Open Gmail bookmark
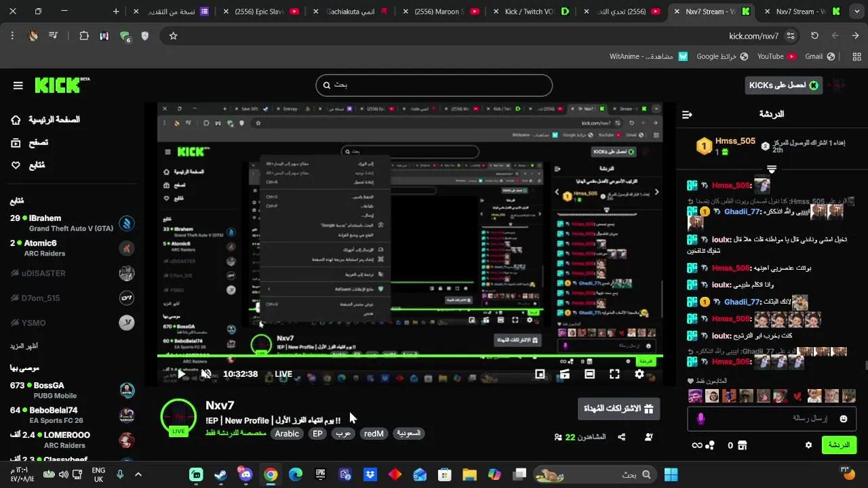The image size is (868, 488). pyautogui.click(x=819, y=56)
